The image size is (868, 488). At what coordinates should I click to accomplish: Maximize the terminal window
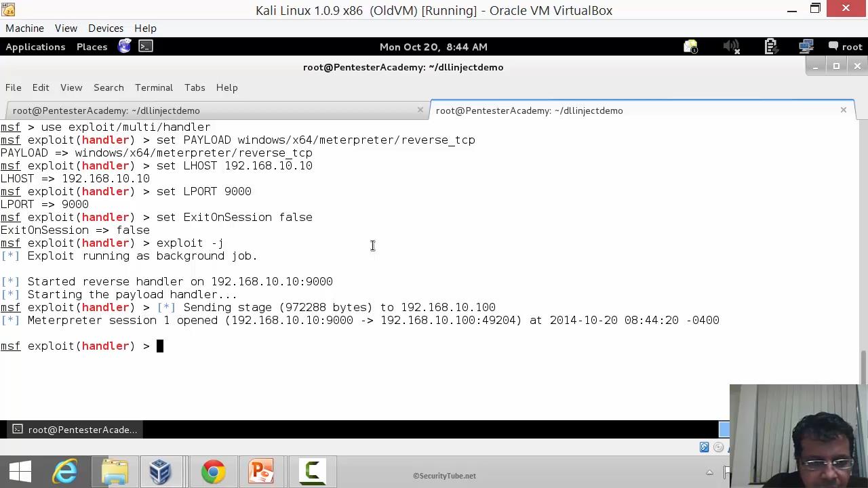836,66
